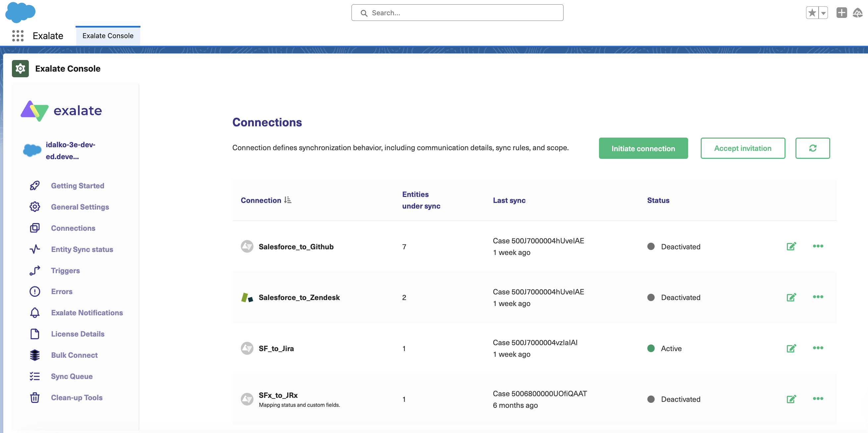Edit the Salesforce_to_Github connection
The height and width of the screenshot is (433, 868).
791,247
